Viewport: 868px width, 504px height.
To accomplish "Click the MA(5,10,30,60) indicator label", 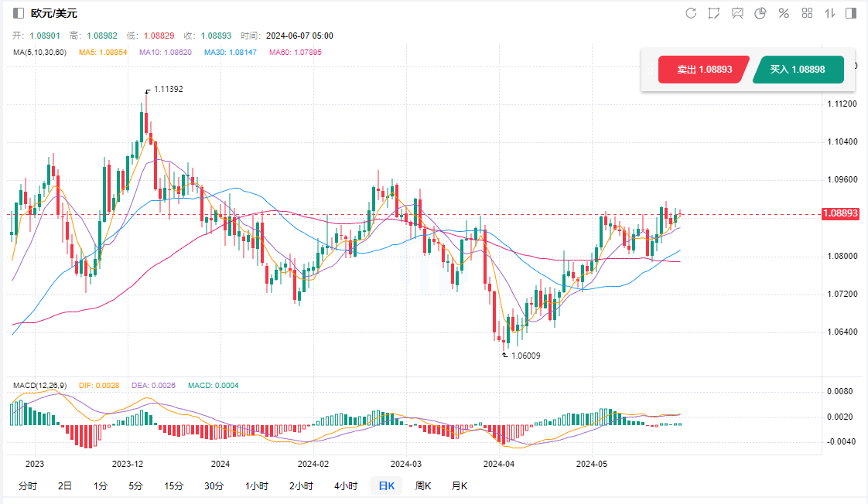I will point(40,52).
